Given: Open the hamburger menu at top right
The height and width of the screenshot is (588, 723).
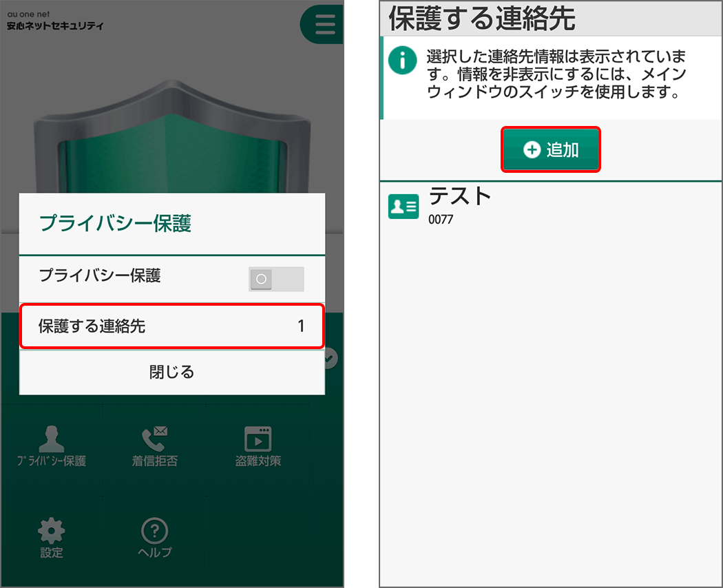Looking at the screenshot, I should tap(324, 25).
